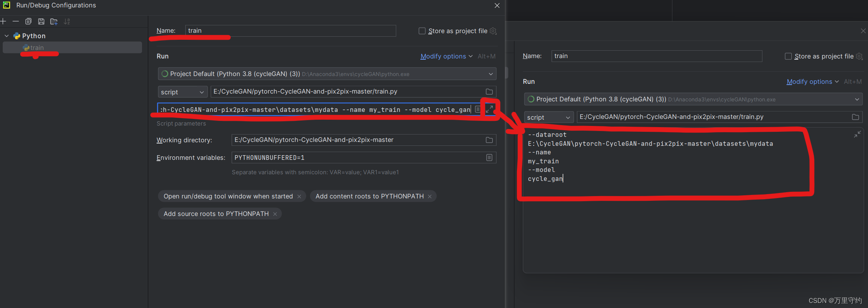Open environment variables editor icon

tap(489, 158)
